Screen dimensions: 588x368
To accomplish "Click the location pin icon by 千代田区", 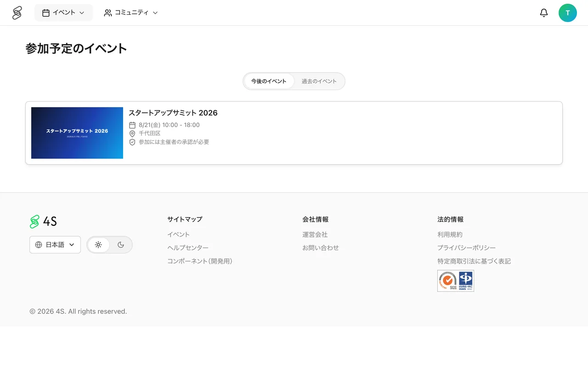I will 132,133.
